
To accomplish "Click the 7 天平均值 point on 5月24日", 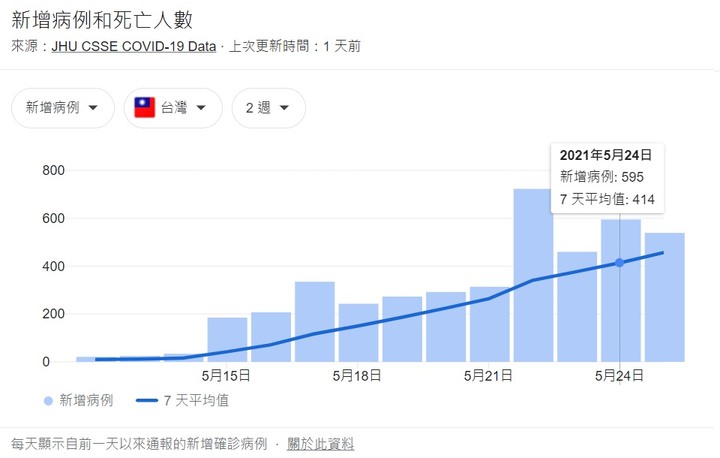I will coord(619,263).
